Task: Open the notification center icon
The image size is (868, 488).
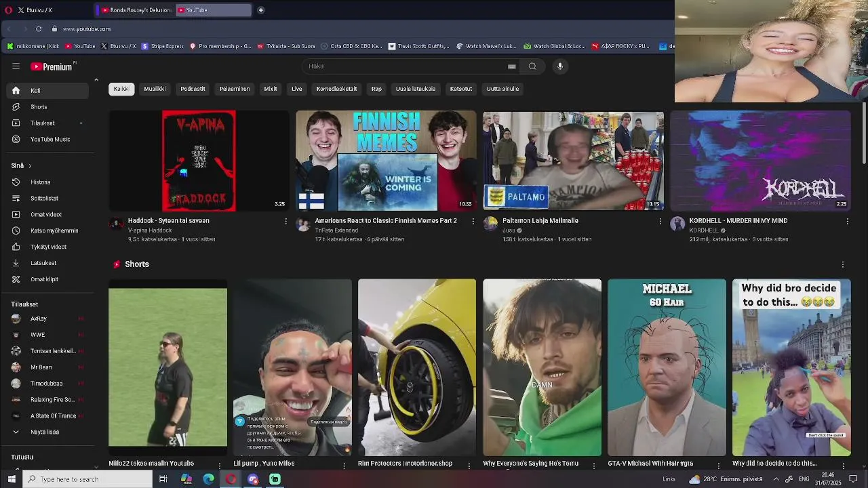Action: point(853,479)
